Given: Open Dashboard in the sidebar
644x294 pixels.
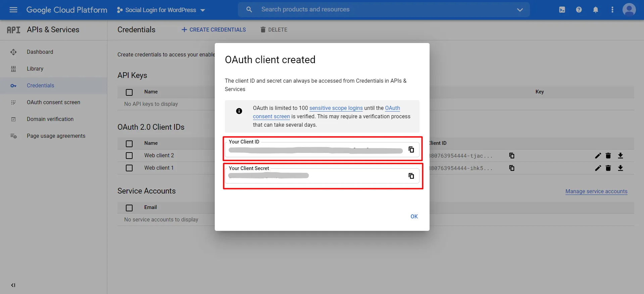Looking at the screenshot, I should (x=40, y=52).
